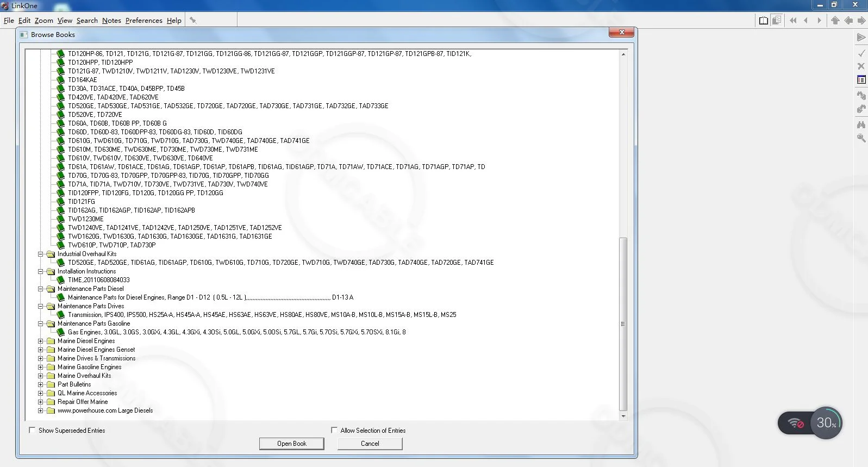Image resolution: width=868 pixels, height=467 pixels.
Task: Expand the Marine Drives & Transmissions node
Action: 40,358
